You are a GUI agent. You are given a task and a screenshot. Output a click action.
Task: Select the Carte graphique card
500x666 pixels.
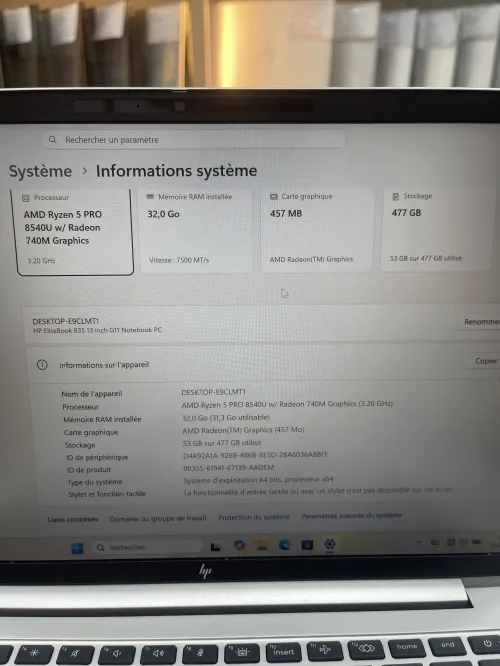point(317,230)
